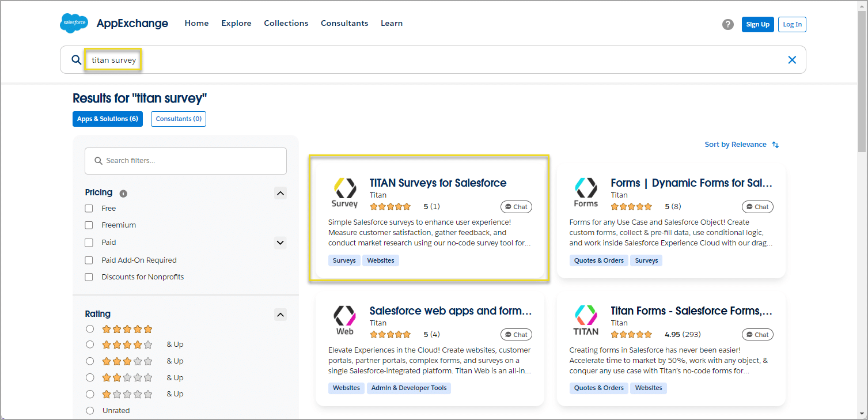Click the Sign Up button
The image size is (868, 420).
pyautogui.click(x=757, y=24)
